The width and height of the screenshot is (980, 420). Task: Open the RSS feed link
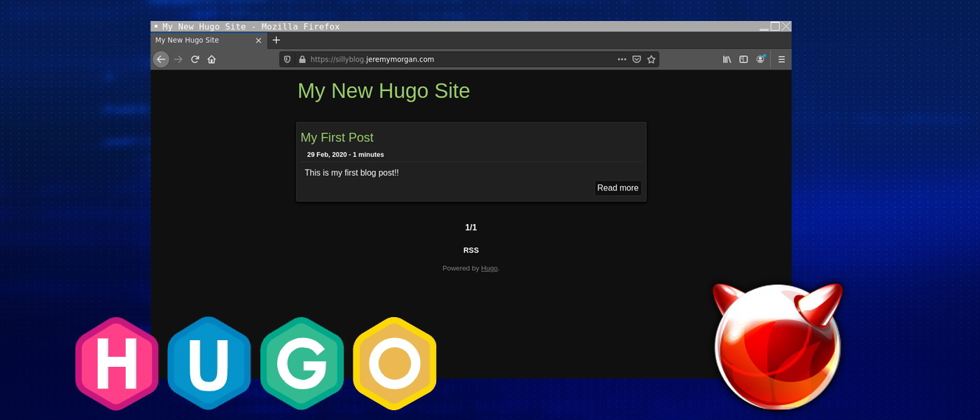pos(471,250)
